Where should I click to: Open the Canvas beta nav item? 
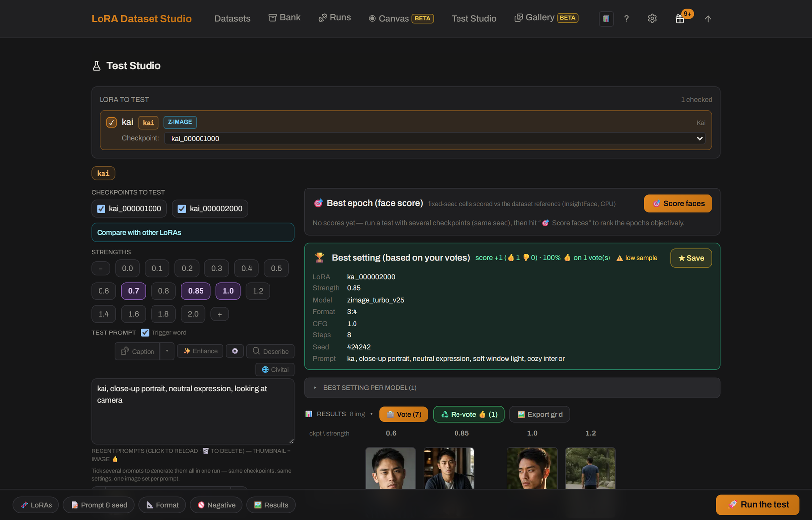click(401, 19)
